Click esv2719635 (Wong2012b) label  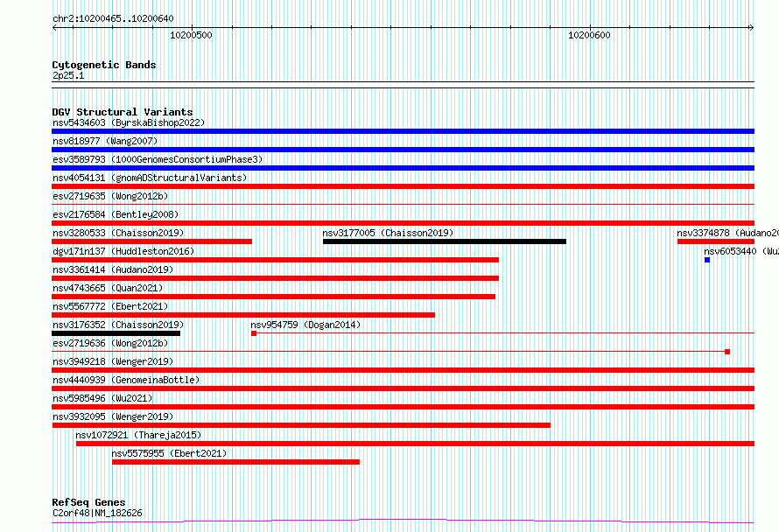click(x=110, y=196)
